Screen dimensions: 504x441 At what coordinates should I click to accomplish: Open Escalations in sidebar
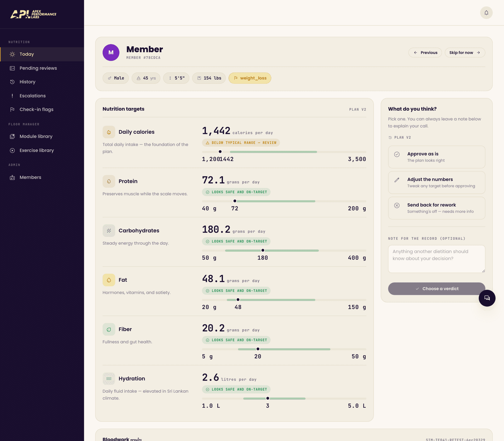pyautogui.click(x=42, y=96)
